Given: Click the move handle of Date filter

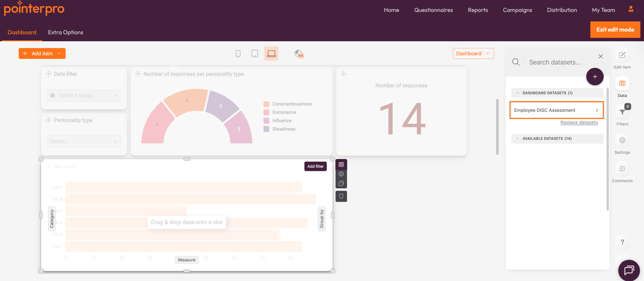Looking at the screenshot, I should [49, 74].
